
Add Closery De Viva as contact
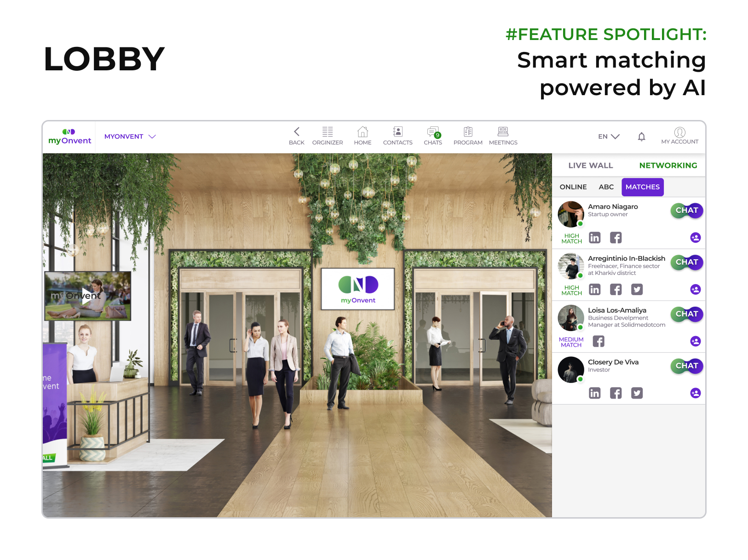696,393
